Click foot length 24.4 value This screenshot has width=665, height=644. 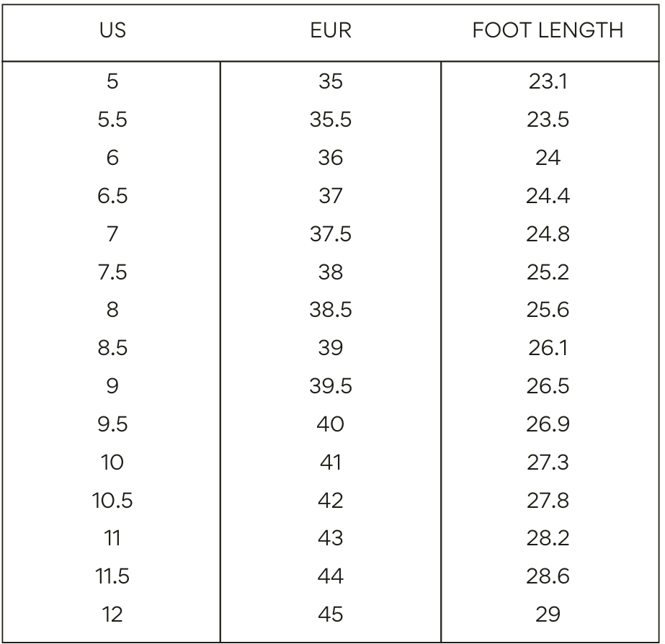tap(548, 196)
